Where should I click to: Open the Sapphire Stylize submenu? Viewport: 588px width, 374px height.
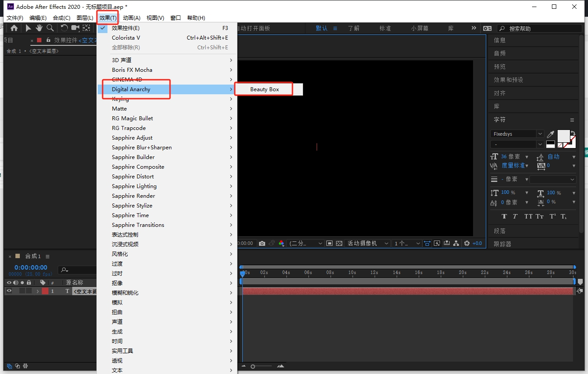pyautogui.click(x=167, y=206)
